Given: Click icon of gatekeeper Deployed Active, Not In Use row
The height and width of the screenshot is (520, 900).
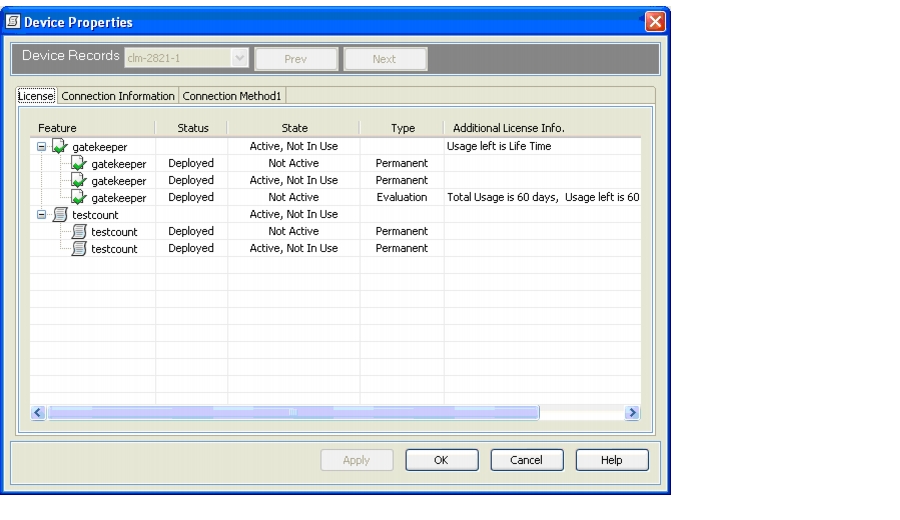Looking at the screenshot, I should (79, 180).
